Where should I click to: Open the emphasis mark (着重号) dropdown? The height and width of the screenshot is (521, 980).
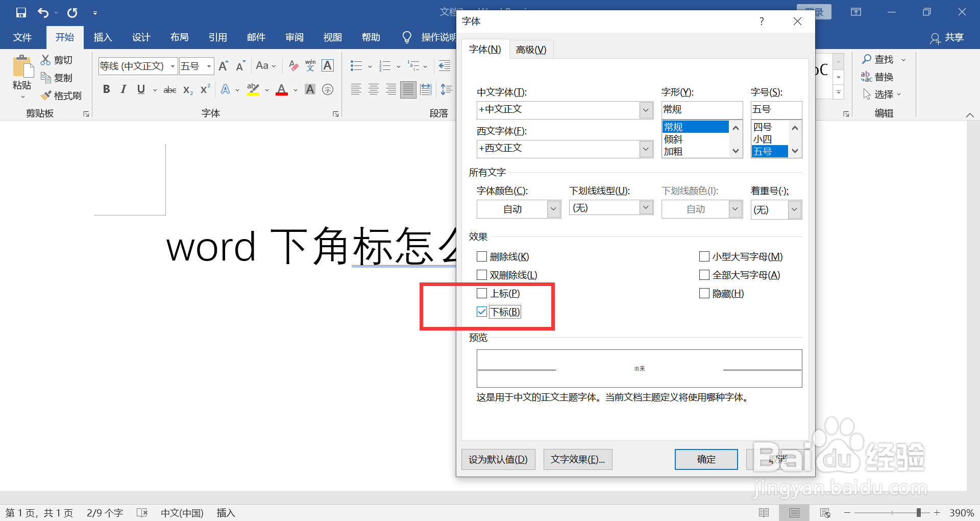pos(795,209)
